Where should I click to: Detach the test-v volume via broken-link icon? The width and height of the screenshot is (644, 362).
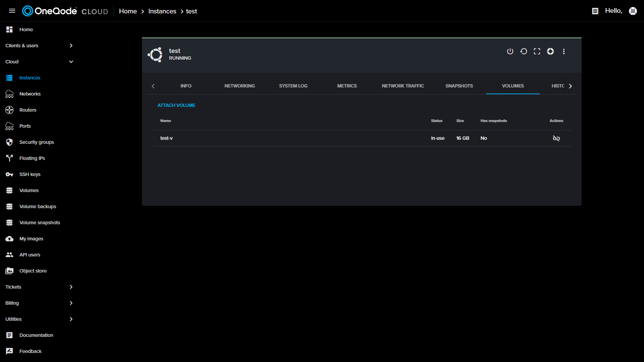tap(556, 138)
